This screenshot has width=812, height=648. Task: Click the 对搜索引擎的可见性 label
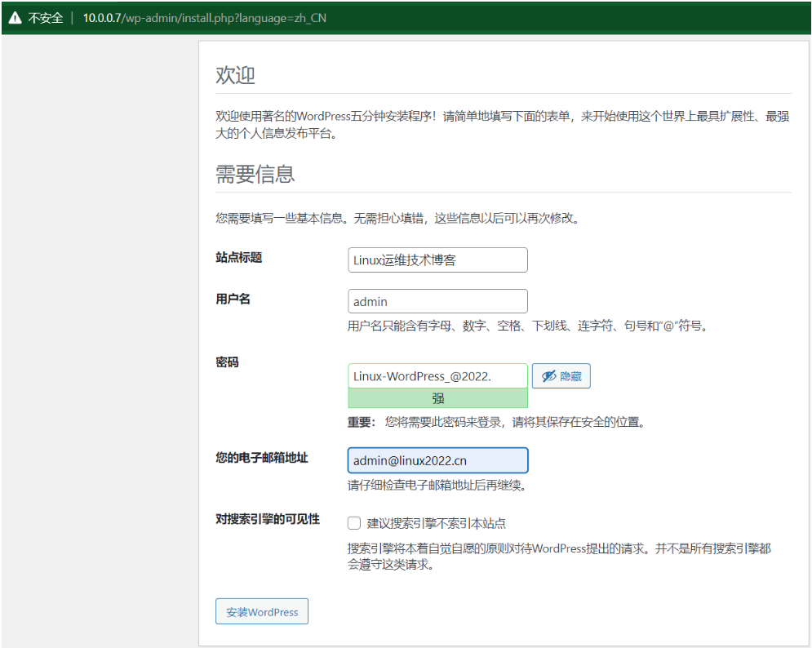click(x=268, y=519)
